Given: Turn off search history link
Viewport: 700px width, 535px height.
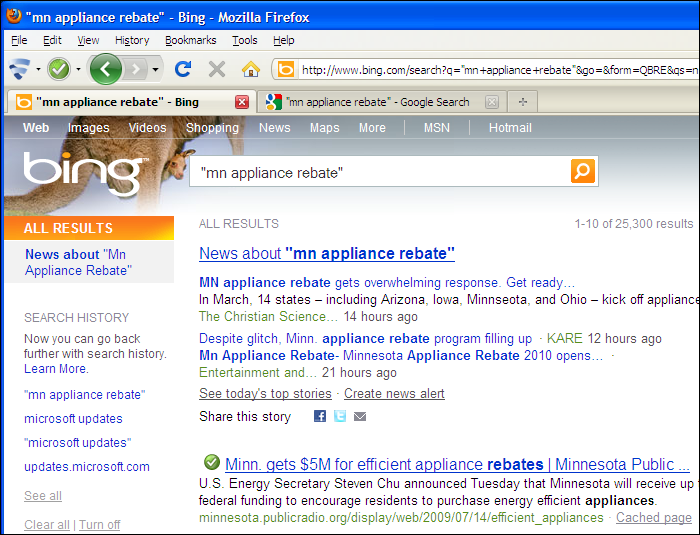Looking at the screenshot, I should click(x=100, y=524).
